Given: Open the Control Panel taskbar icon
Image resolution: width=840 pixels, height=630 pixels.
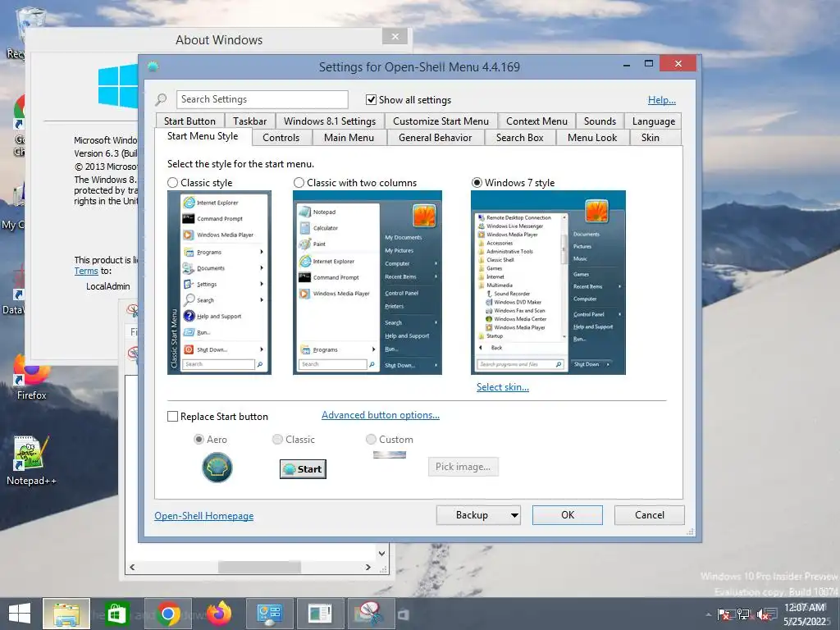Looking at the screenshot, I should (x=269, y=614).
